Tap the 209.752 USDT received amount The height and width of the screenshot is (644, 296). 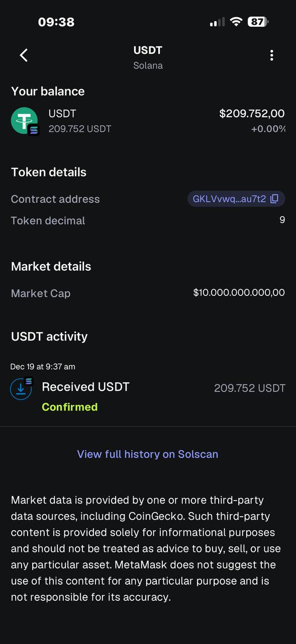pos(249,388)
